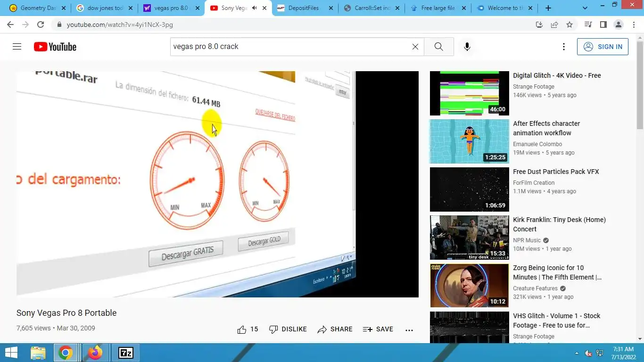Click the SIGN IN button

[603, 47]
